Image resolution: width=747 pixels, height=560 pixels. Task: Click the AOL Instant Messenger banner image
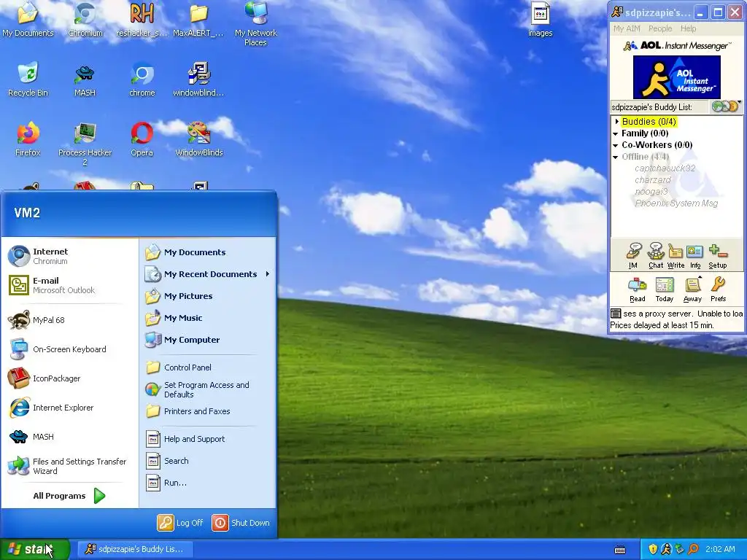[676, 77]
